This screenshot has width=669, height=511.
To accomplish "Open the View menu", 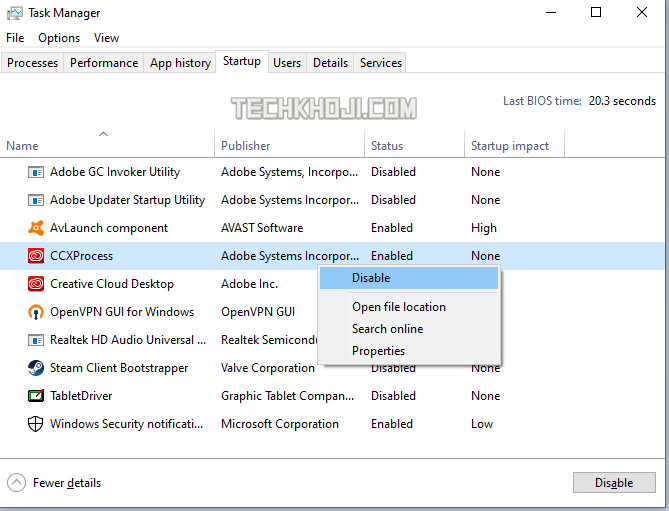I will [106, 38].
